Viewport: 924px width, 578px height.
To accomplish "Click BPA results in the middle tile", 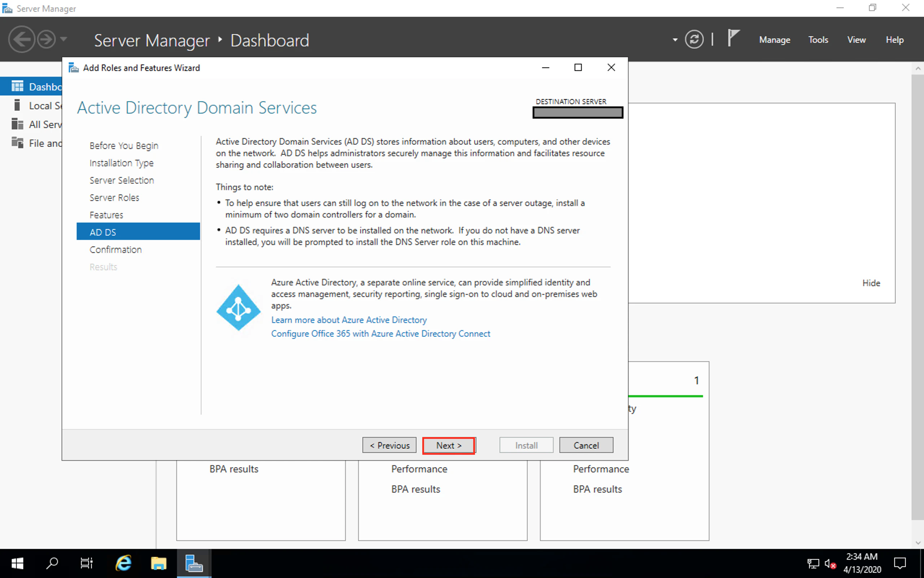I will [415, 489].
